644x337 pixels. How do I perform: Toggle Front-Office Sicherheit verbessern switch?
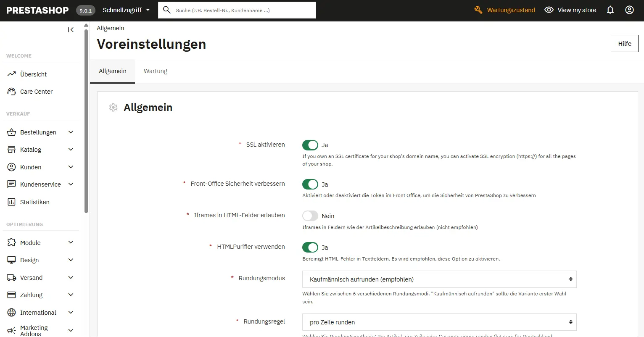(x=310, y=184)
